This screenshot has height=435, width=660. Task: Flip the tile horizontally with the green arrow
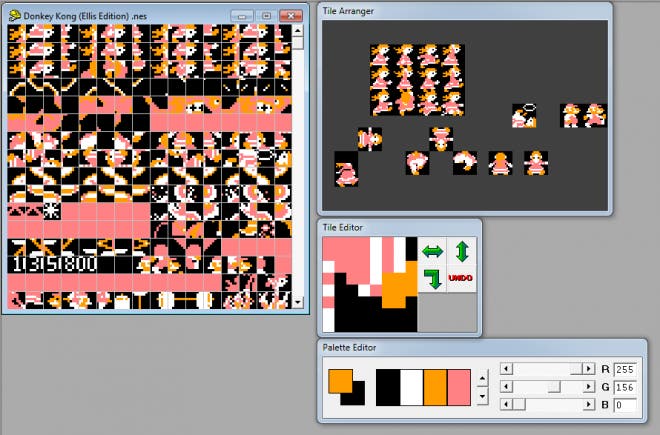pos(432,251)
